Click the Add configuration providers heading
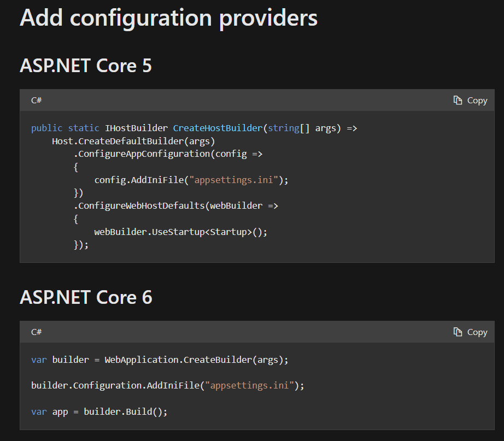Image resolution: width=504 pixels, height=441 pixels. [168, 18]
